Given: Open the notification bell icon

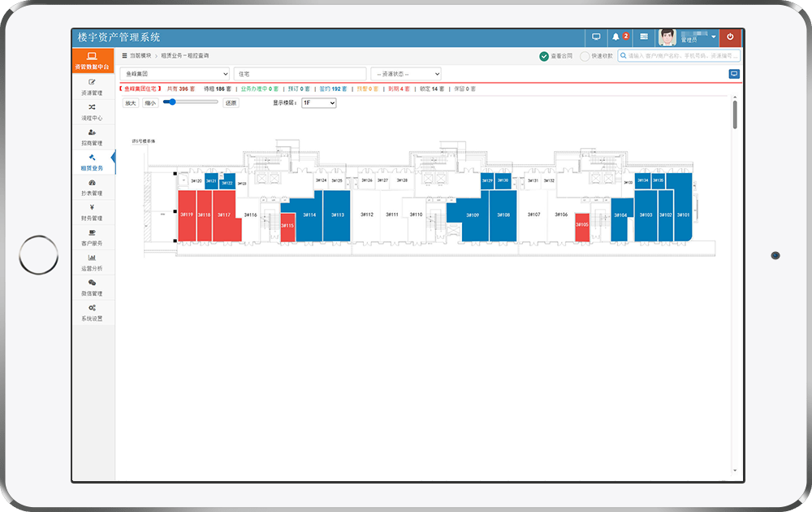Looking at the screenshot, I should [615, 37].
